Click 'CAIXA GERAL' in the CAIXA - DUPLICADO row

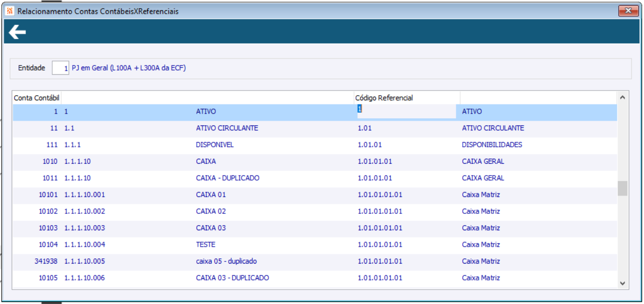click(x=483, y=178)
